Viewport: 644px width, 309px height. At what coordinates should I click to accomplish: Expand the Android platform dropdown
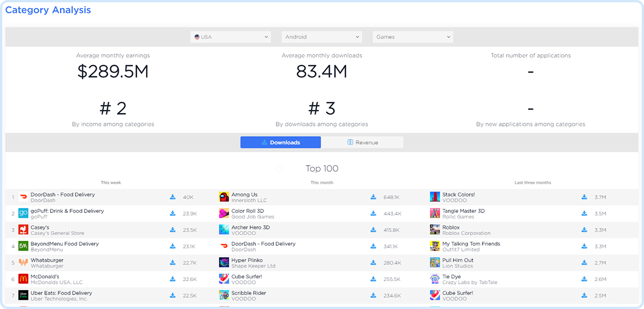coord(321,37)
